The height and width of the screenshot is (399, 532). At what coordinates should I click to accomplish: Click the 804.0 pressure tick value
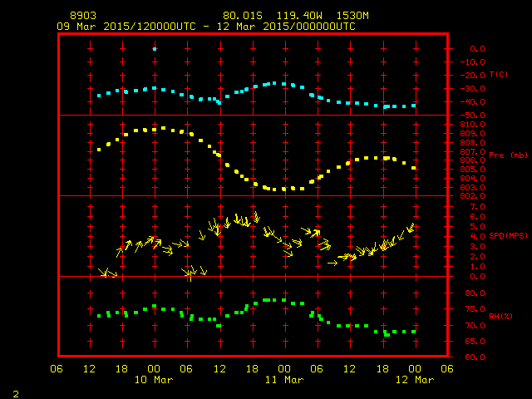473,179
